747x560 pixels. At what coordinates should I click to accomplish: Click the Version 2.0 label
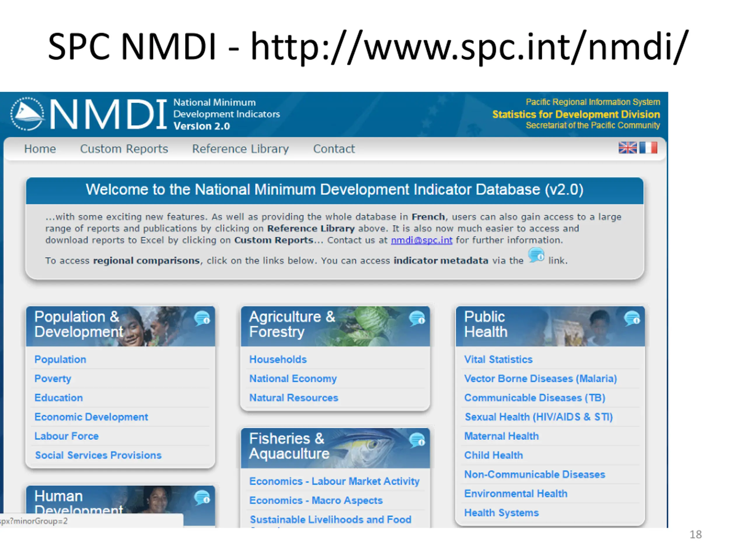click(202, 126)
